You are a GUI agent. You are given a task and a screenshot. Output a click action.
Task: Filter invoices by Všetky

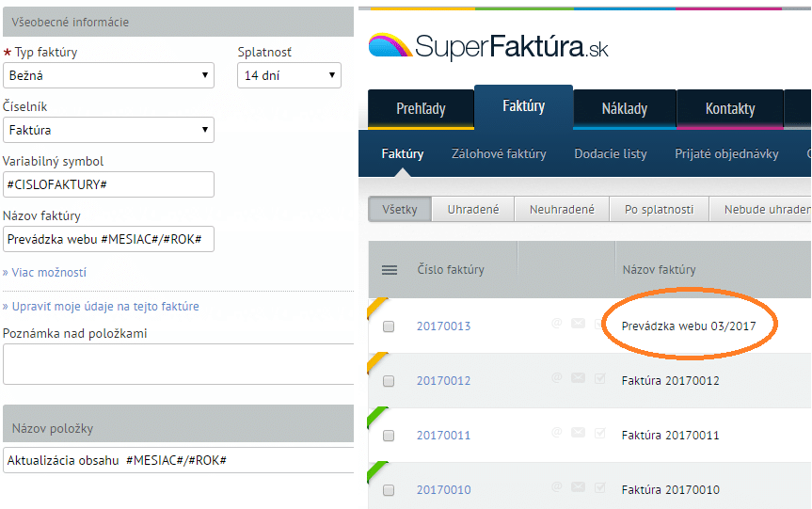tap(400, 209)
